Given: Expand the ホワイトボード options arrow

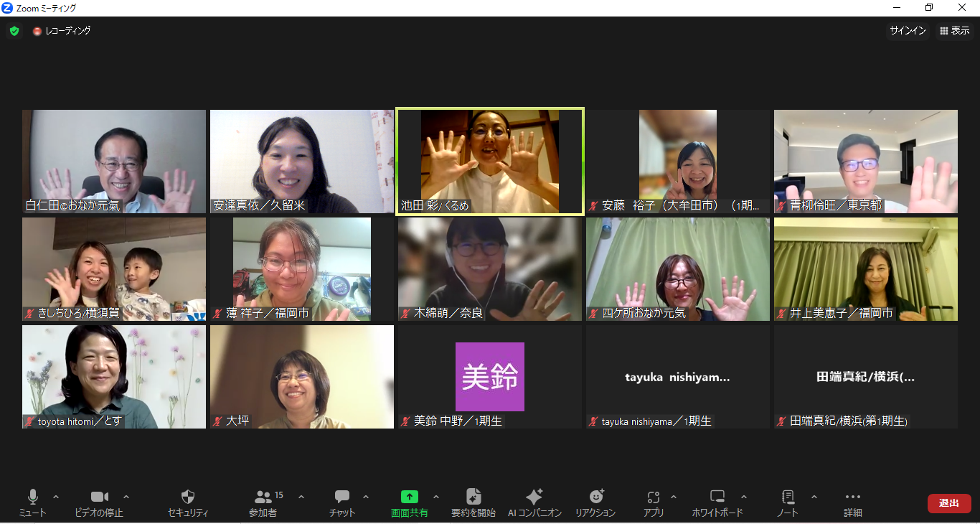Looking at the screenshot, I should pos(744,497).
